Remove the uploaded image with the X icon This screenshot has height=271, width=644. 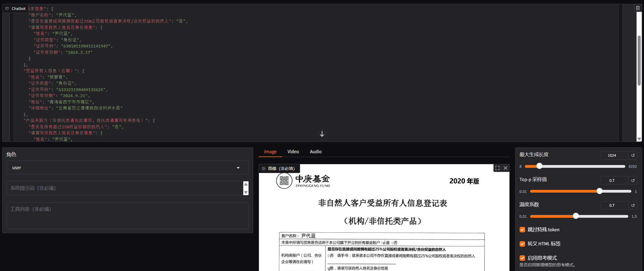point(505,168)
